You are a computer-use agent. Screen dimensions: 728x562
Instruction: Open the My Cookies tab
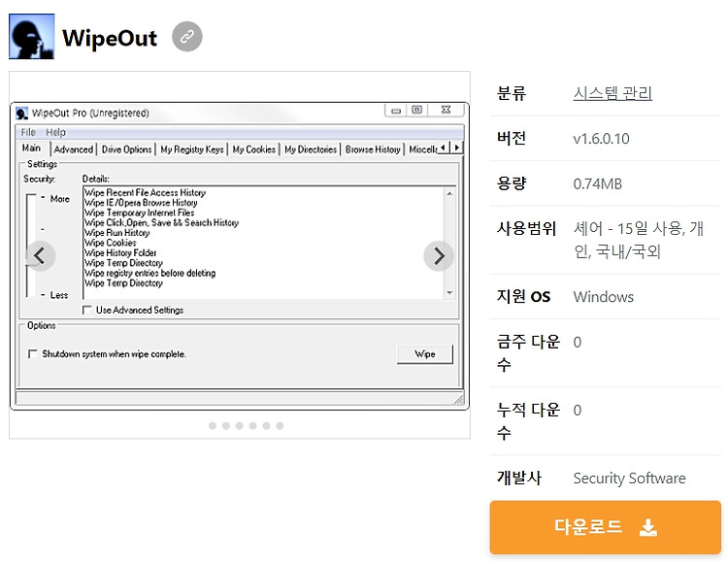click(x=254, y=149)
